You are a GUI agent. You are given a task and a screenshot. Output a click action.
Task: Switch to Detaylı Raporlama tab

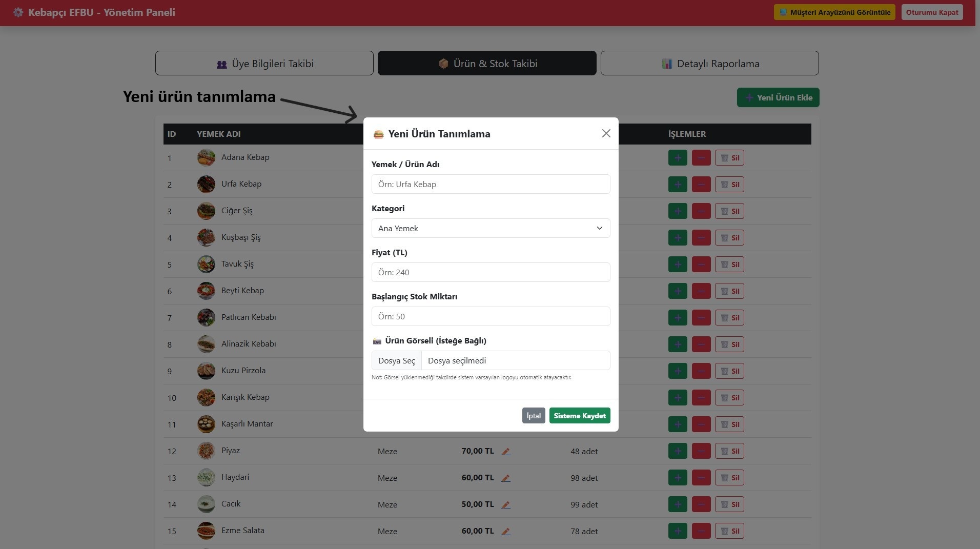(x=710, y=63)
